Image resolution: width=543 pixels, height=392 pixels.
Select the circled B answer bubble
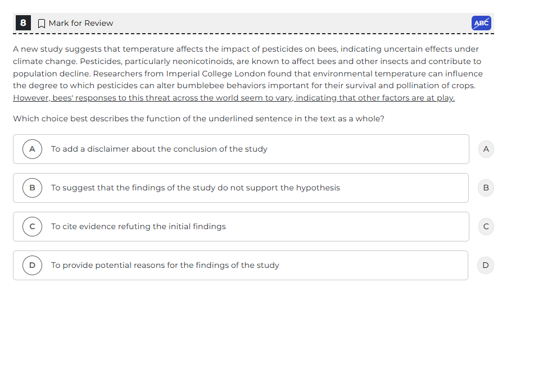click(x=32, y=188)
